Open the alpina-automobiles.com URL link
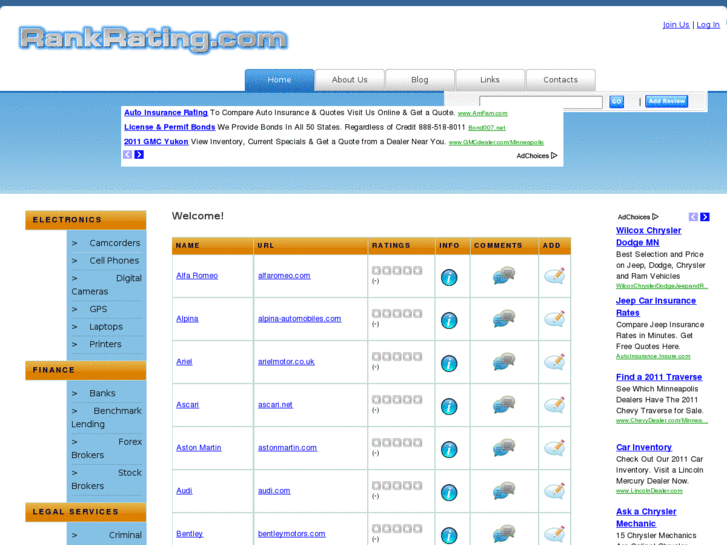The image size is (727, 545). click(x=300, y=319)
